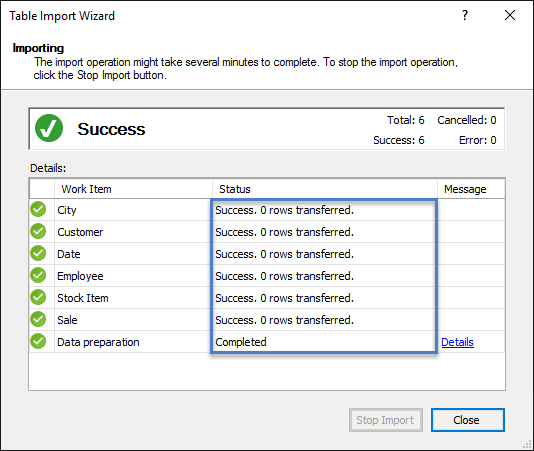Click the status text for Sale
534x451 pixels.
coord(284,320)
